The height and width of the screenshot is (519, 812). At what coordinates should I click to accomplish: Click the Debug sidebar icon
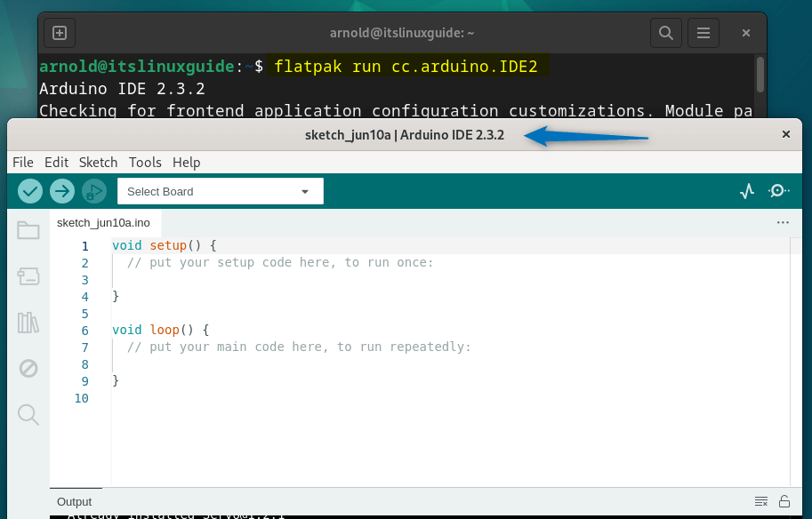pos(28,368)
